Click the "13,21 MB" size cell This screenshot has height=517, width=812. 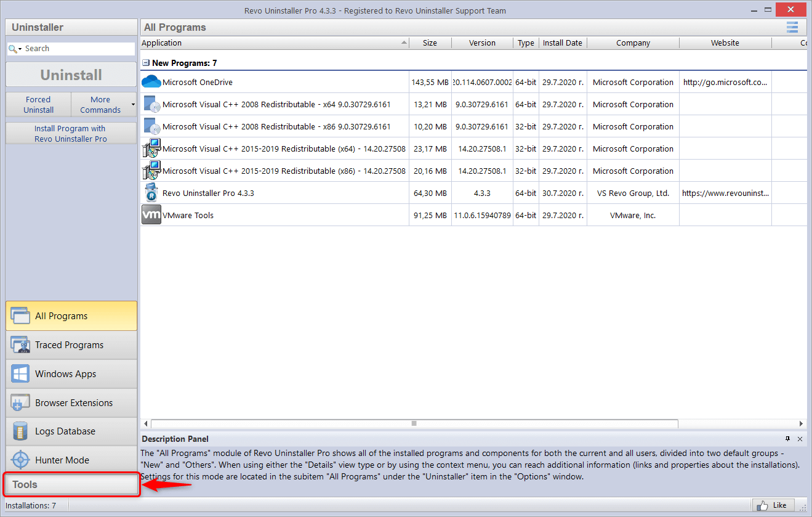430,104
